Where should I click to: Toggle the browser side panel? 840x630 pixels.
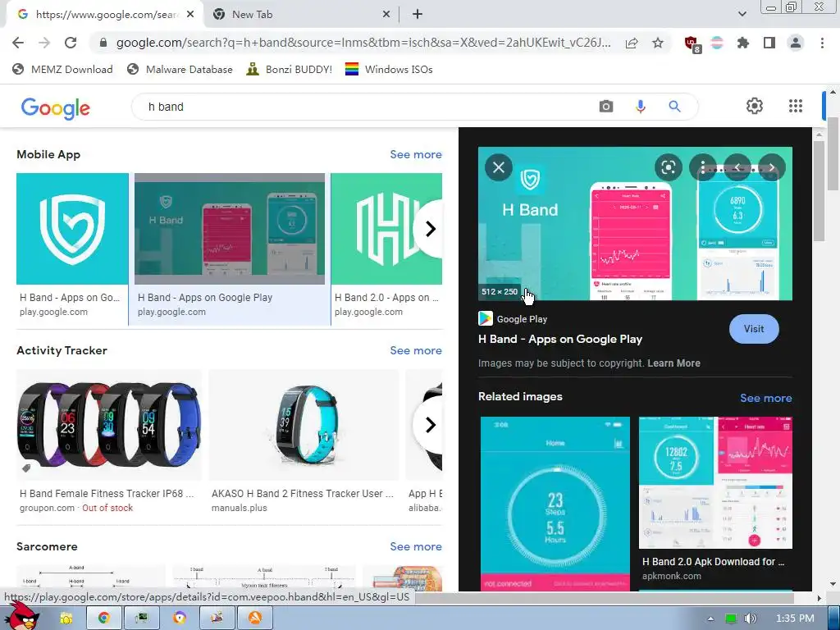769,43
